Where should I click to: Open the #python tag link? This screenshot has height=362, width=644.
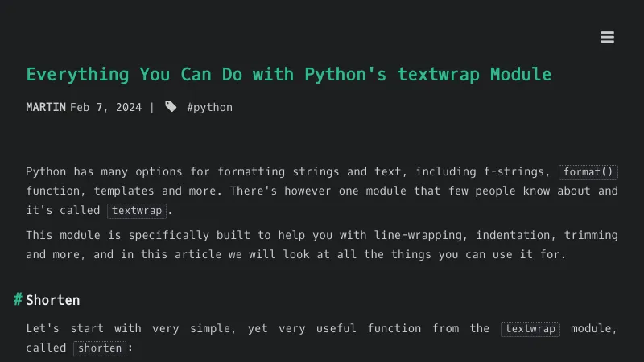(x=209, y=107)
